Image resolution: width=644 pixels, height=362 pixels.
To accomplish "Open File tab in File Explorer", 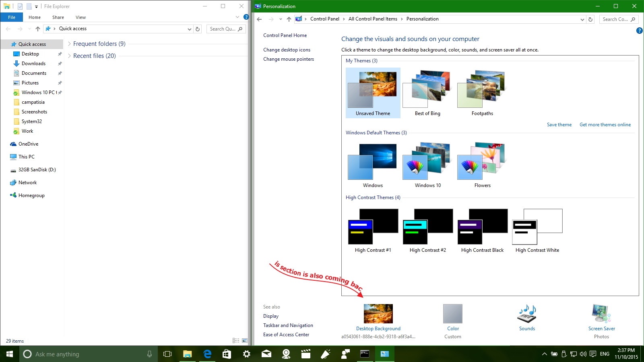I will pos(12,17).
